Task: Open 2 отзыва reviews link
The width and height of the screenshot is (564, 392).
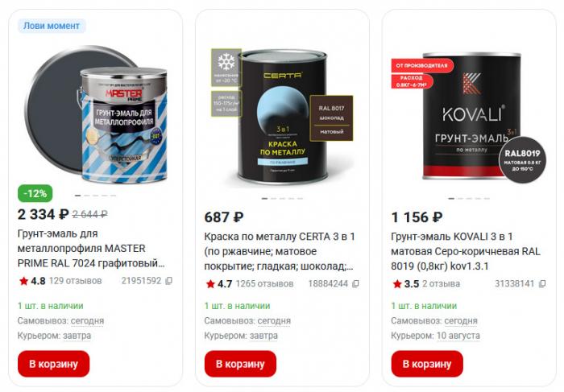Action: [441, 284]
